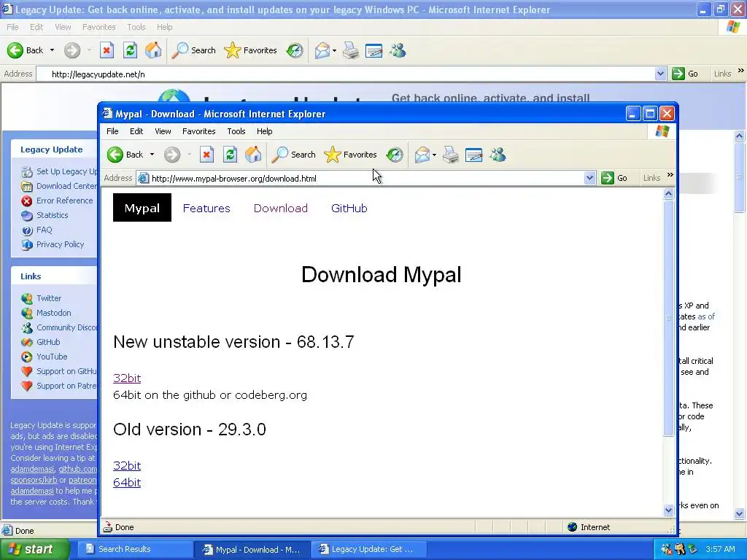Viewport: 747px width, 560px height.
Task: Click Messenger icon in Mypal window toolbar
Action: 498,155
